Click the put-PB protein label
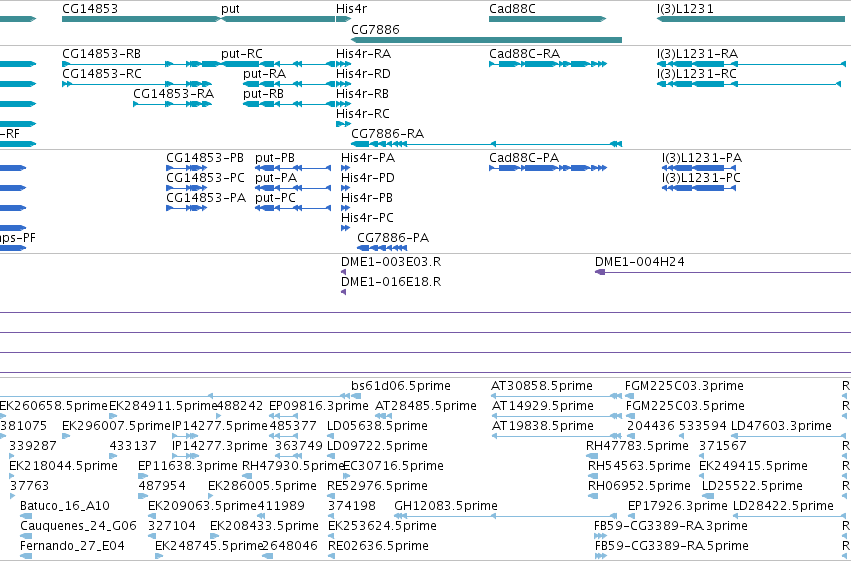 275,158
